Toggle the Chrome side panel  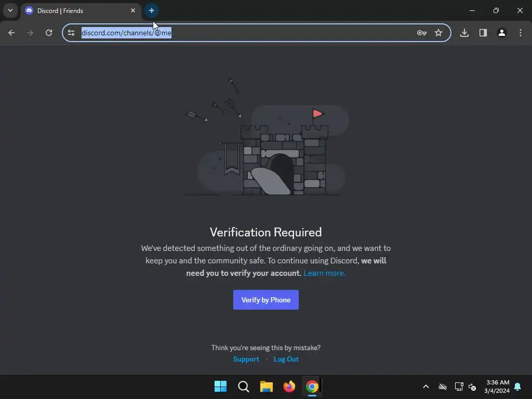(x=483, y=33)
